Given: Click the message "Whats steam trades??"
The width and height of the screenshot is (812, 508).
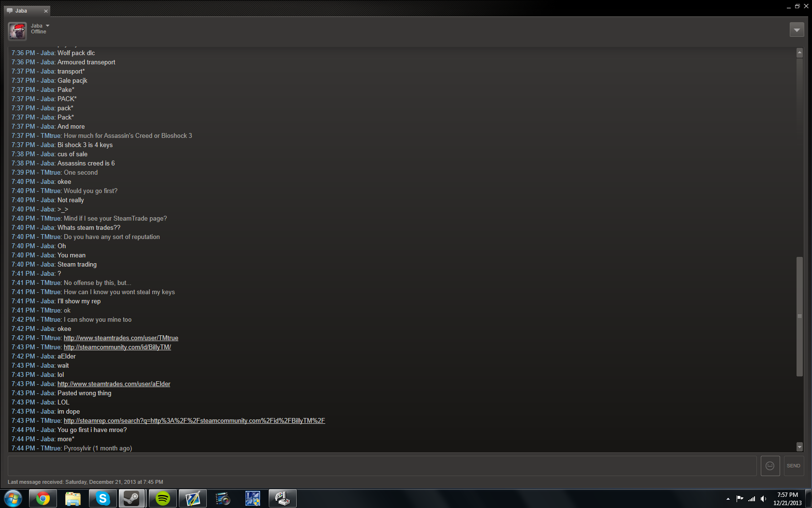Looking at the screenshot, I should pyautogui.click(x=88, y=228).
